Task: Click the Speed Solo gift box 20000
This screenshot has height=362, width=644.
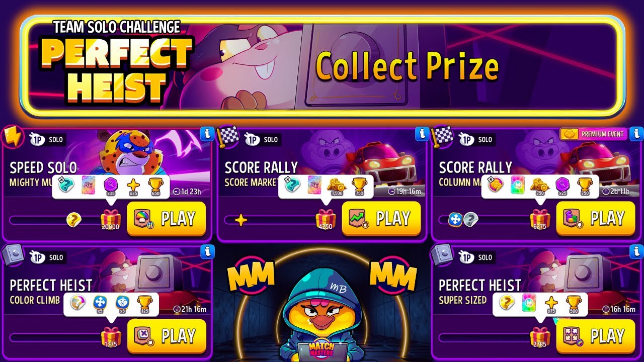Action: 111,220
